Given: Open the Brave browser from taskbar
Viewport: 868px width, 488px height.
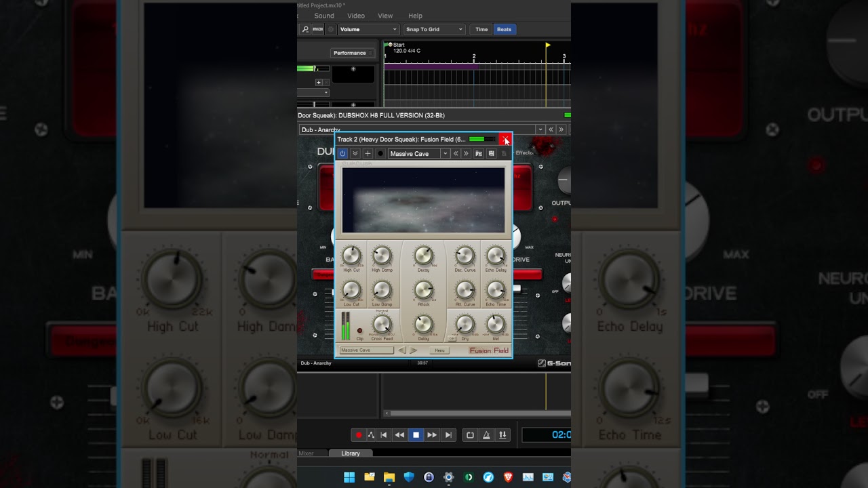Looking at the screenshot, I should point(508,477).
